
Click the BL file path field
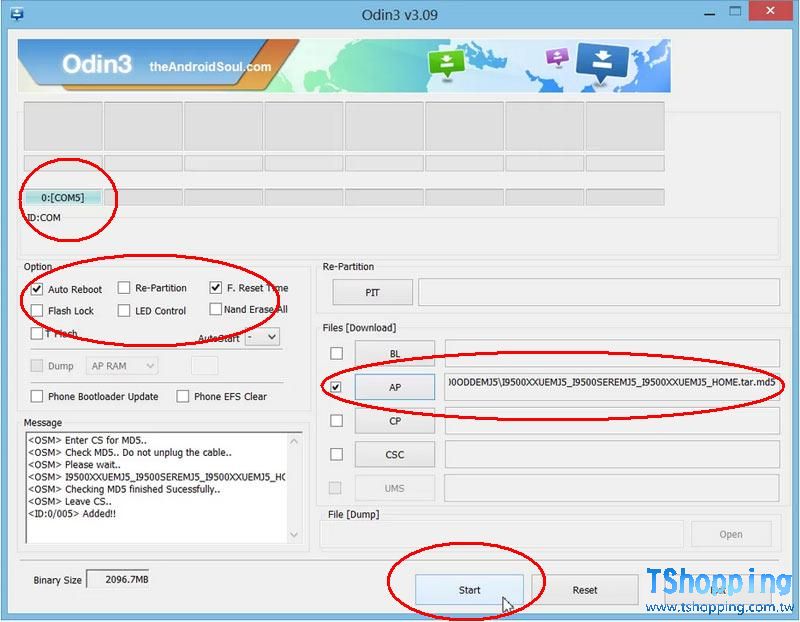point(612,353)
